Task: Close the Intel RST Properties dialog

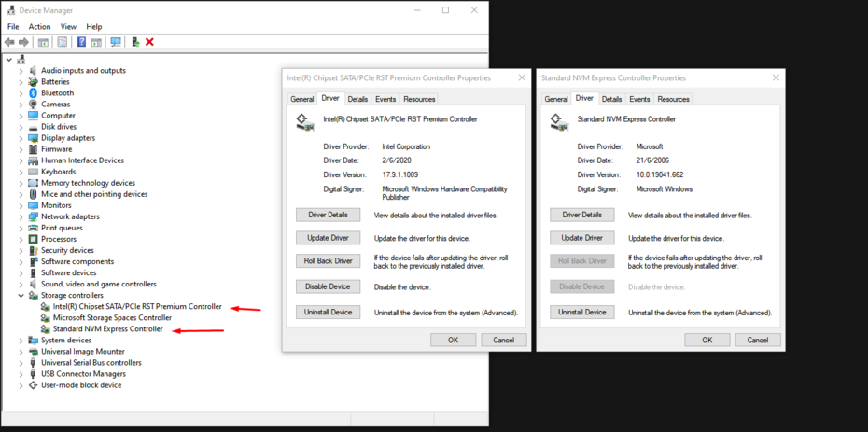Action: coord(521,78)
